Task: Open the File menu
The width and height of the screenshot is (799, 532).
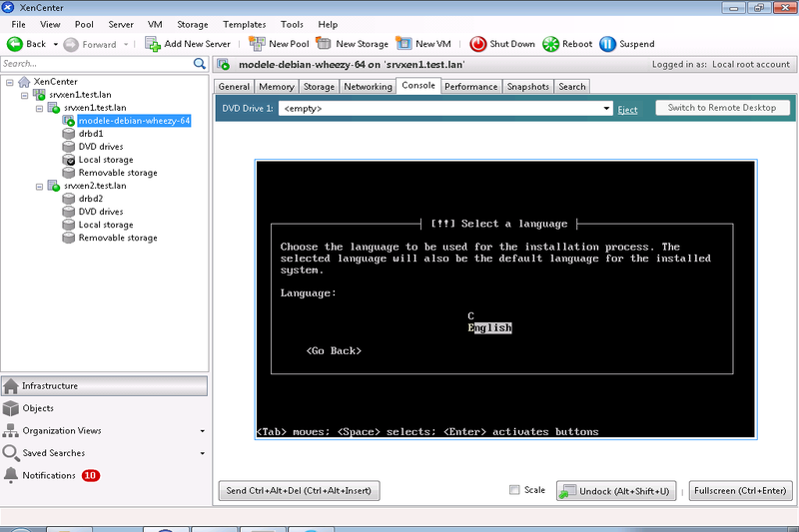Action: [18, 24]
